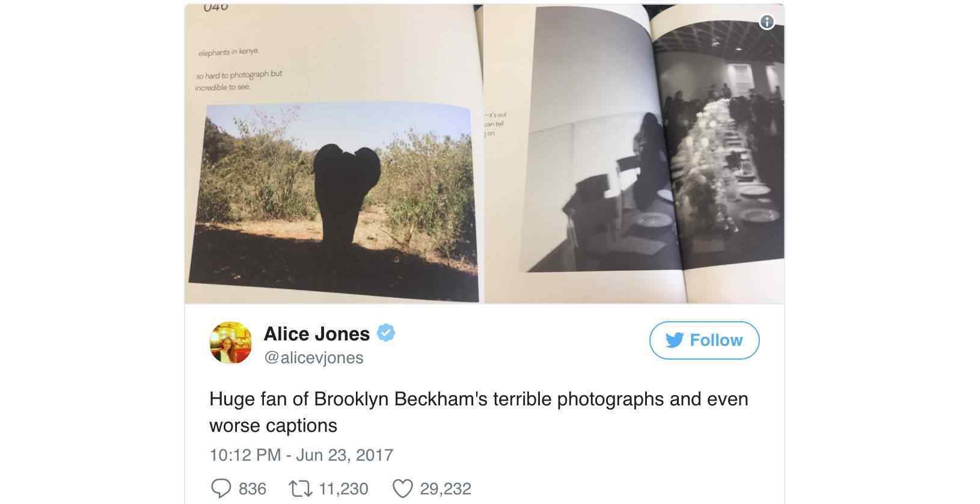Click the 836 replies count

tap(253, 489)
